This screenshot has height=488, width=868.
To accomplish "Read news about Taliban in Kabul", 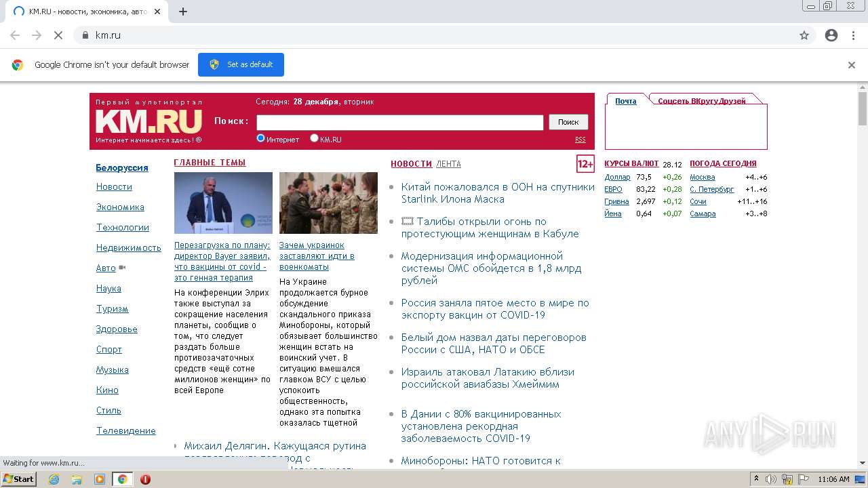I will coord(490,227).
